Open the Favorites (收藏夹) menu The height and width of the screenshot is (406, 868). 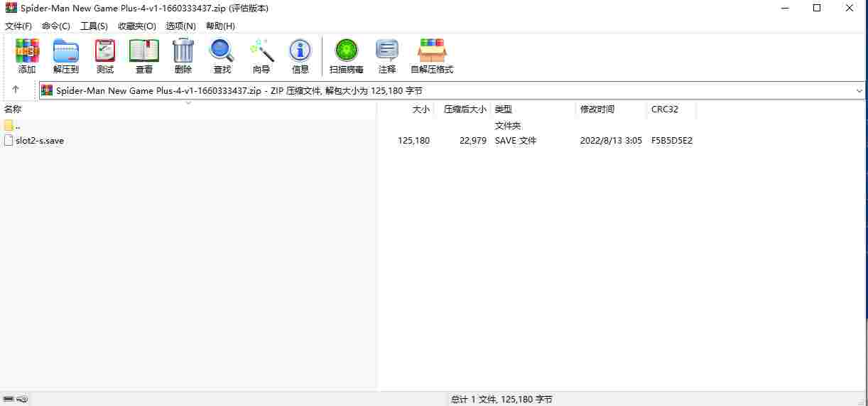137,26
